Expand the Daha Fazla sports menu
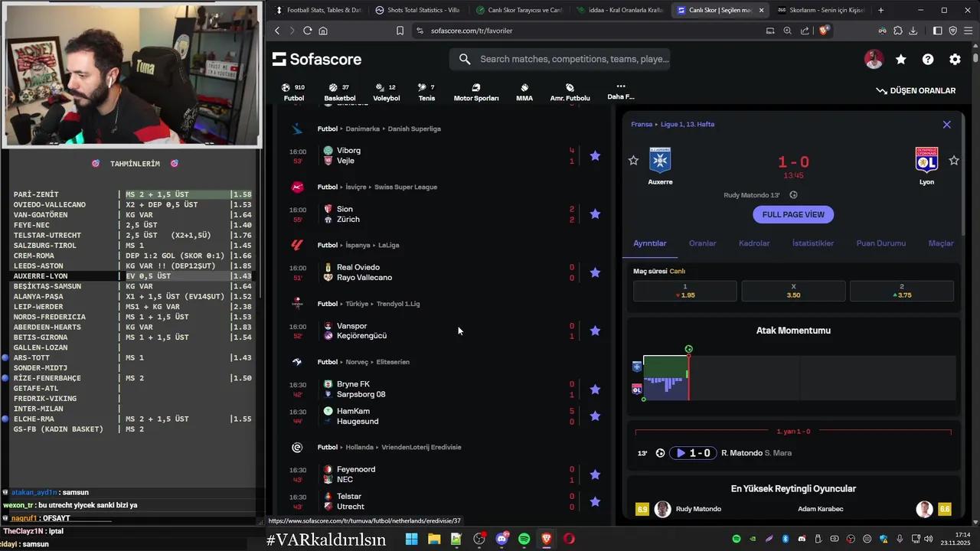 (x=621, y=92)
